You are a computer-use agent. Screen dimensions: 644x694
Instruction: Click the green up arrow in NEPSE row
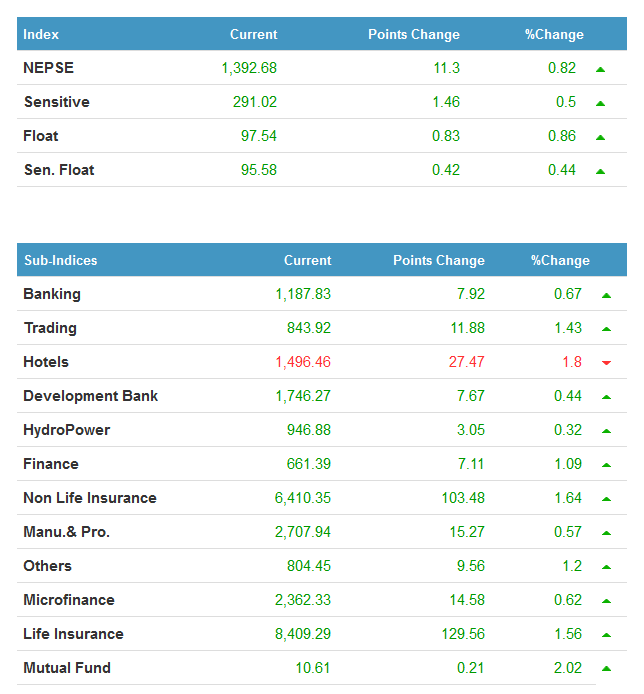pos(600,69)
